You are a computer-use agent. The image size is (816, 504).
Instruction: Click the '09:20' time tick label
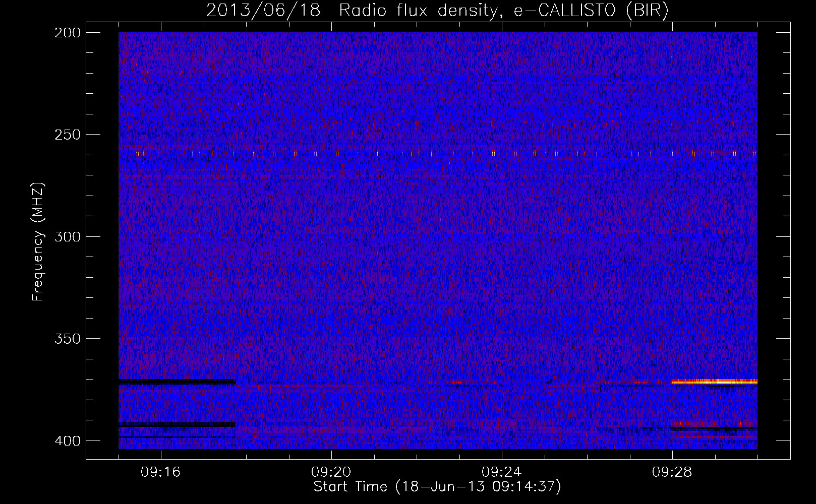click(x=331, y=472)
